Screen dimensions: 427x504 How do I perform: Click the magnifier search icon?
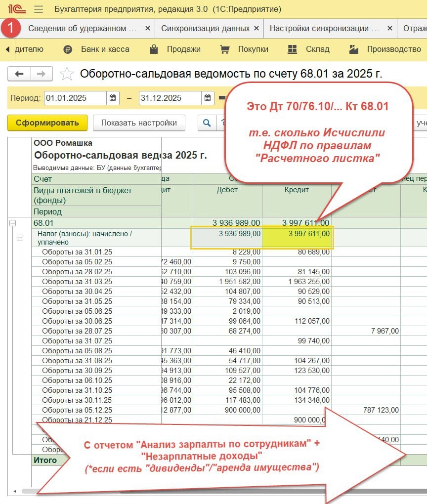tap(207, 123)
